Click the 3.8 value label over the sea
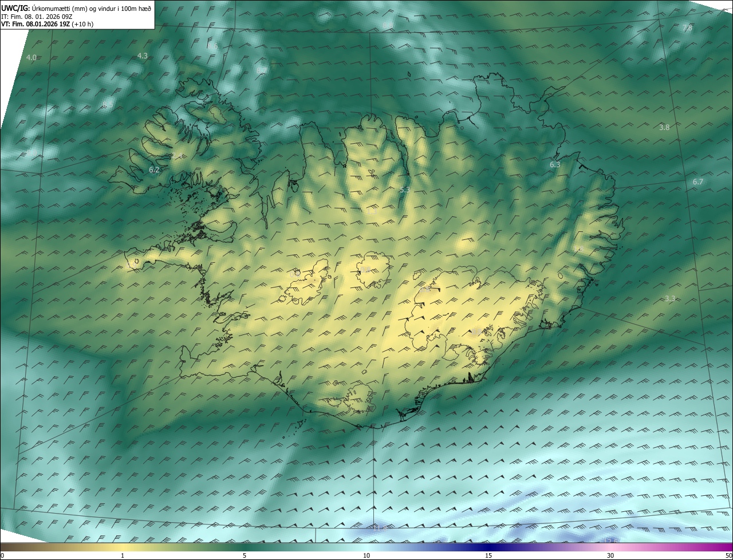 pyautogui.click(x=664, y=128)
